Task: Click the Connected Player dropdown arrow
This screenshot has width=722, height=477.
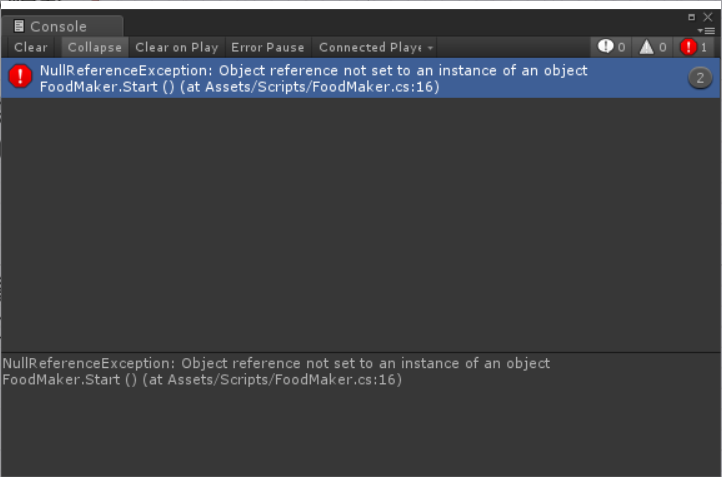Action: click(430, 48)
